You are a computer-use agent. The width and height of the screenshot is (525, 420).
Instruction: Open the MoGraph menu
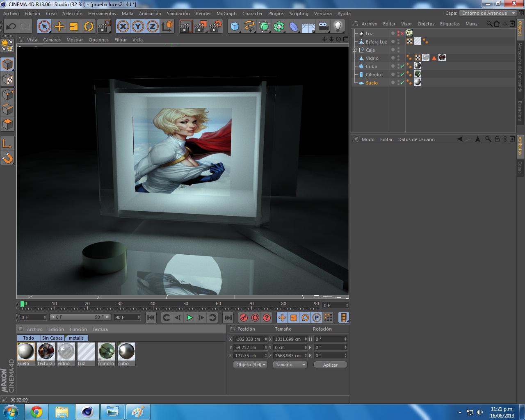point(226,14)
